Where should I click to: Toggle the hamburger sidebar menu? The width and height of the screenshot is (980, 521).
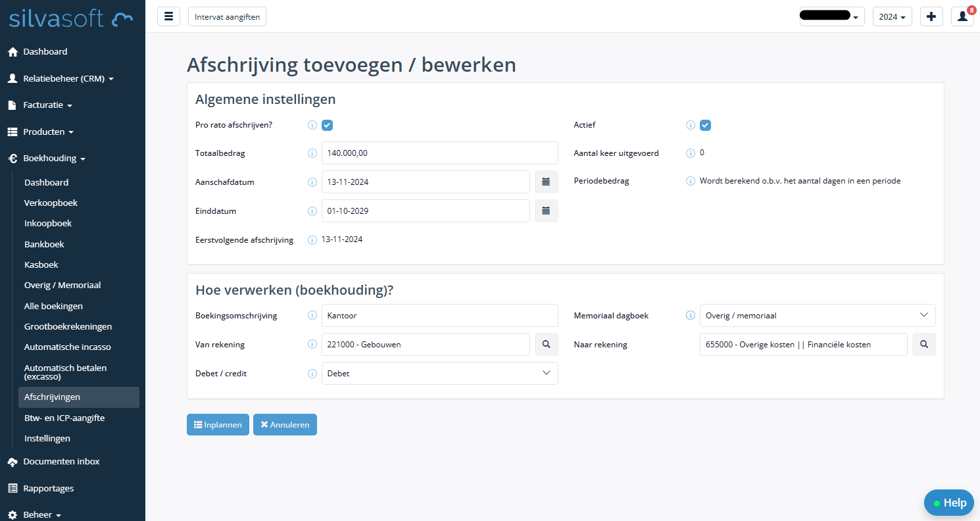click(x=168, y=16)
